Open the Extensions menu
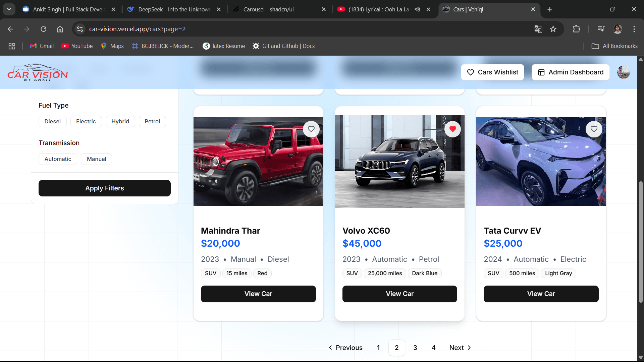This screenshot has width=644, height=362. point(576,29)
